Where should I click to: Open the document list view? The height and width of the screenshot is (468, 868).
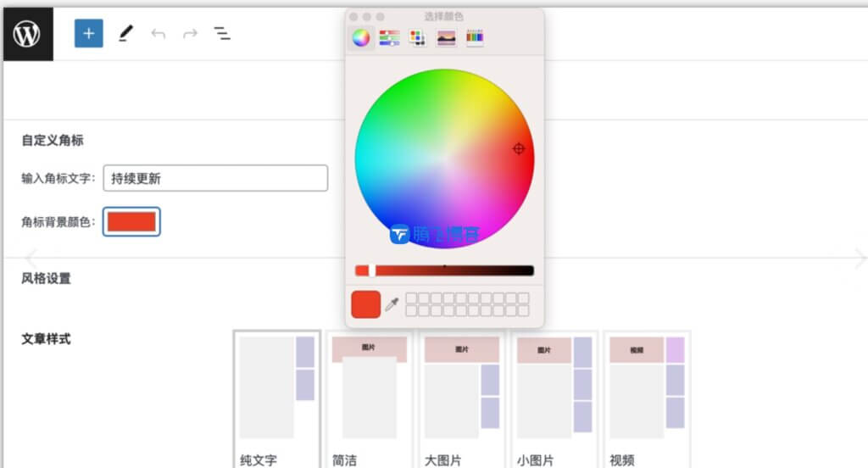point(222,33)
